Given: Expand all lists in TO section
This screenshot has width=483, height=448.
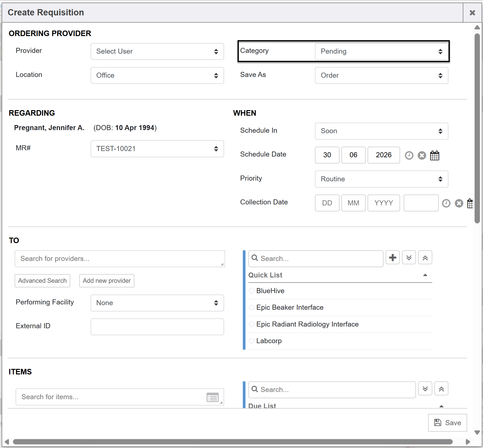Looking at the screenshot, I should coord(409,258).
